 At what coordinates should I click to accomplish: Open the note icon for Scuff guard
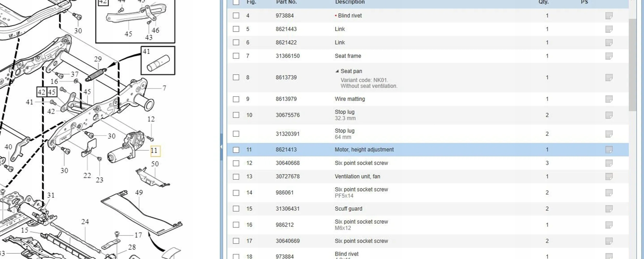(x=609, y=209)
